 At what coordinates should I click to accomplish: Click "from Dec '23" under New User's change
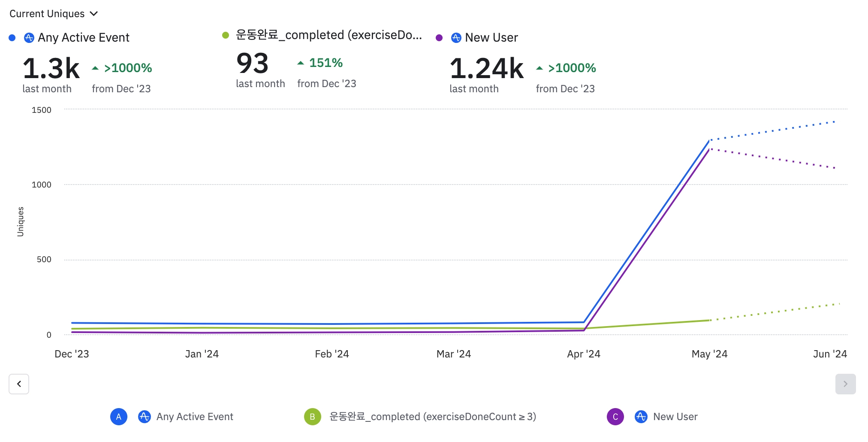tap(565, 89)
